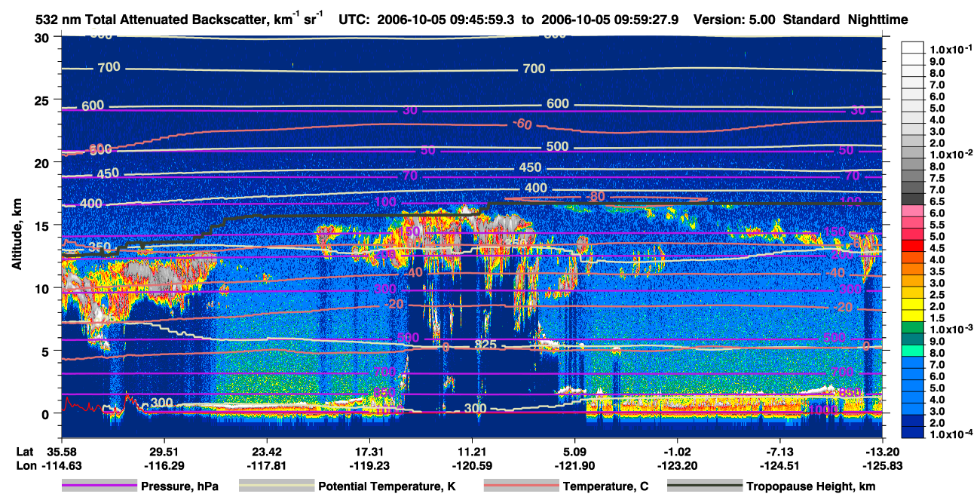Click the 'Temperature, C' legend label
The width and height of the screenshot is (980, 503).
coord(606,487)
